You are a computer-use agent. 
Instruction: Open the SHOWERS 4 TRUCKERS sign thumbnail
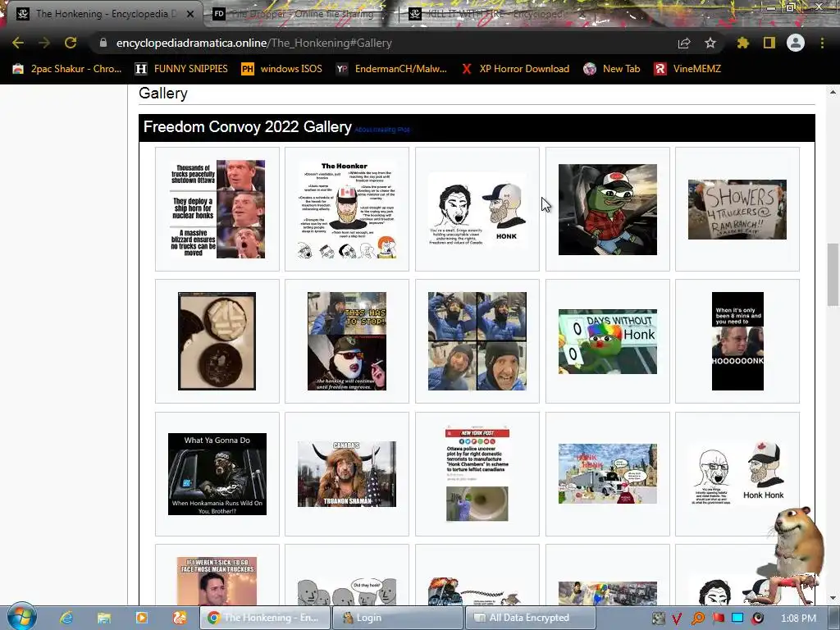coord(737,209)
